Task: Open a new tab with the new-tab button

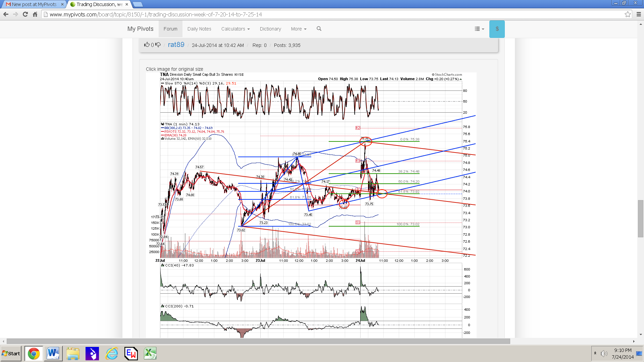Action: tap(138, 4)
